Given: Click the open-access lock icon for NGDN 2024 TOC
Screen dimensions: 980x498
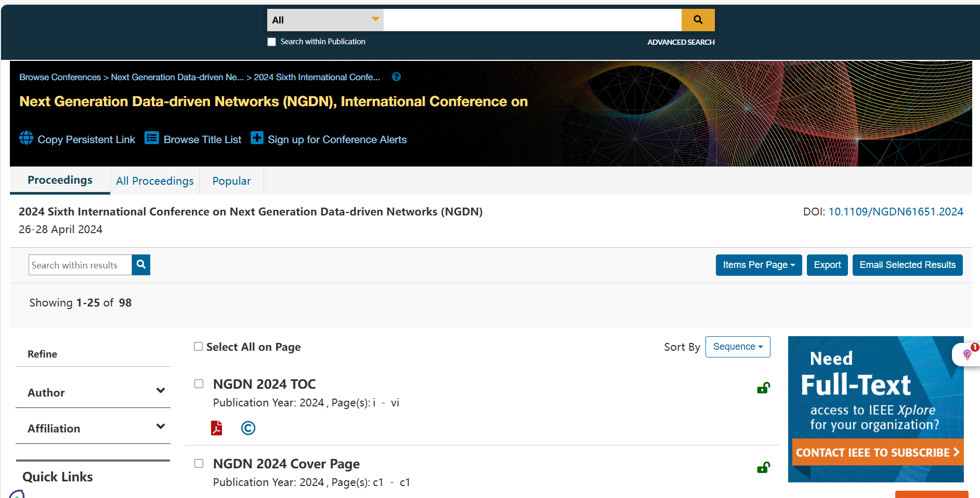Looking at the screenshot, I should coord(763,388).
